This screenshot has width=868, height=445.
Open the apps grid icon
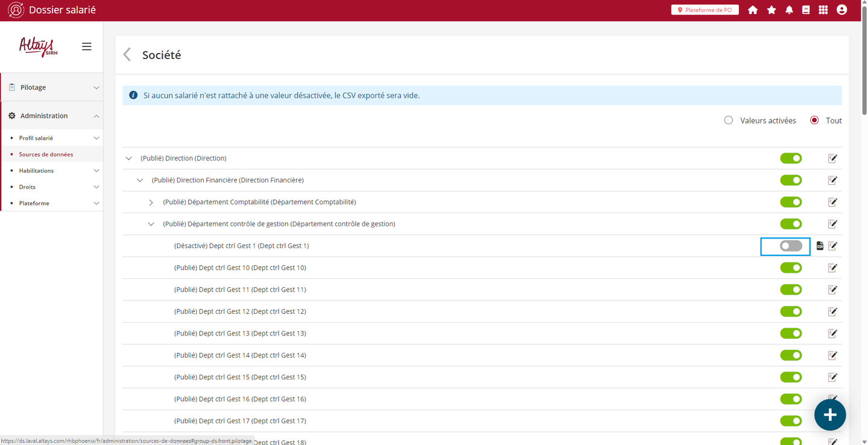[823, 10]
